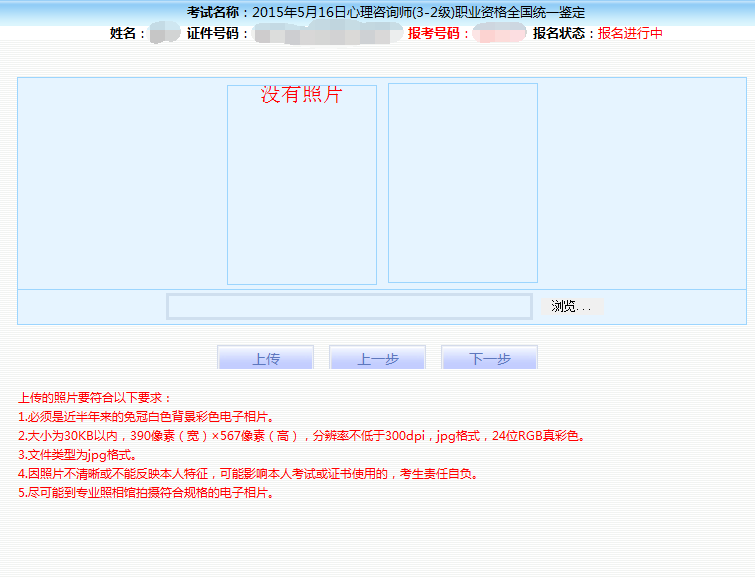Click the 证件号码 label
The height and width of the screenshot is (577, 755).
[x=217, y=33]
